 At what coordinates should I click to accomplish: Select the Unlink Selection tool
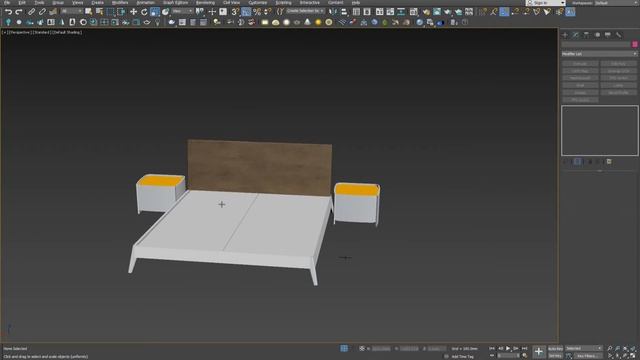(42, 12)
